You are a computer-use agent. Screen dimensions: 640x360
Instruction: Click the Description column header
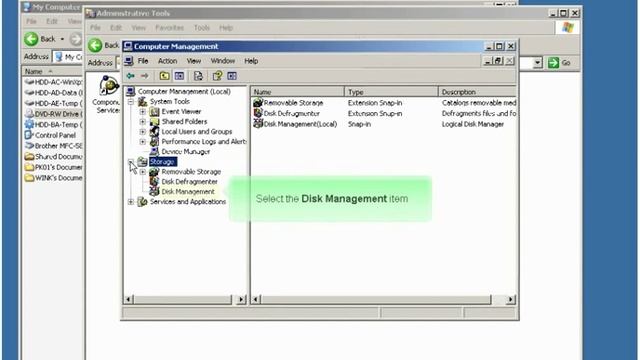click(477, 92)
